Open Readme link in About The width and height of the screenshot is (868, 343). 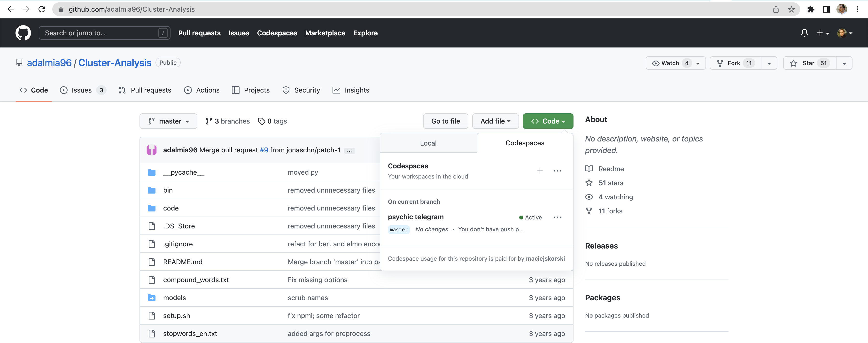coord(605,169)
